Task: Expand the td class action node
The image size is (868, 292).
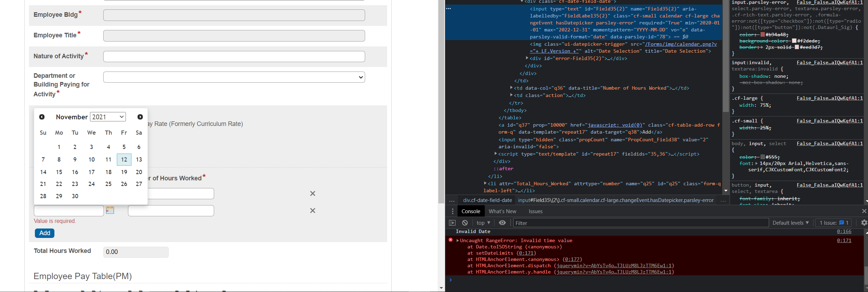Action: pos(511,95)
